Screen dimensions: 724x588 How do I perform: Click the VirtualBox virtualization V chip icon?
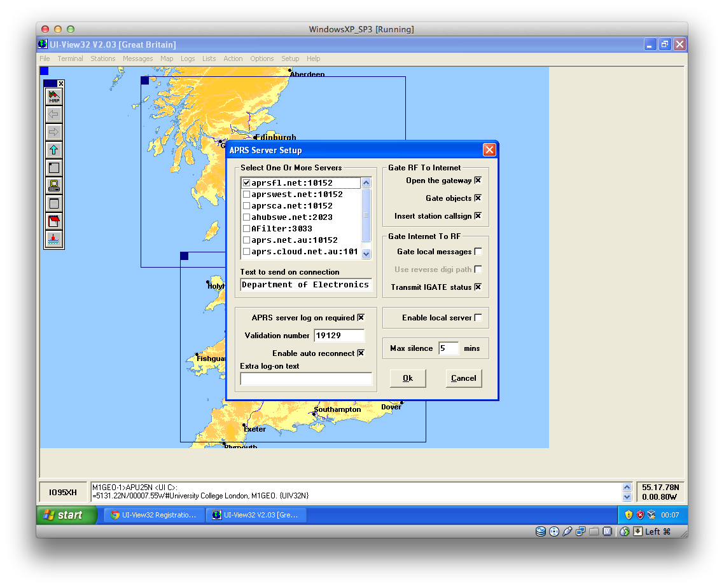pyautogui.click(x=607, y=531)
